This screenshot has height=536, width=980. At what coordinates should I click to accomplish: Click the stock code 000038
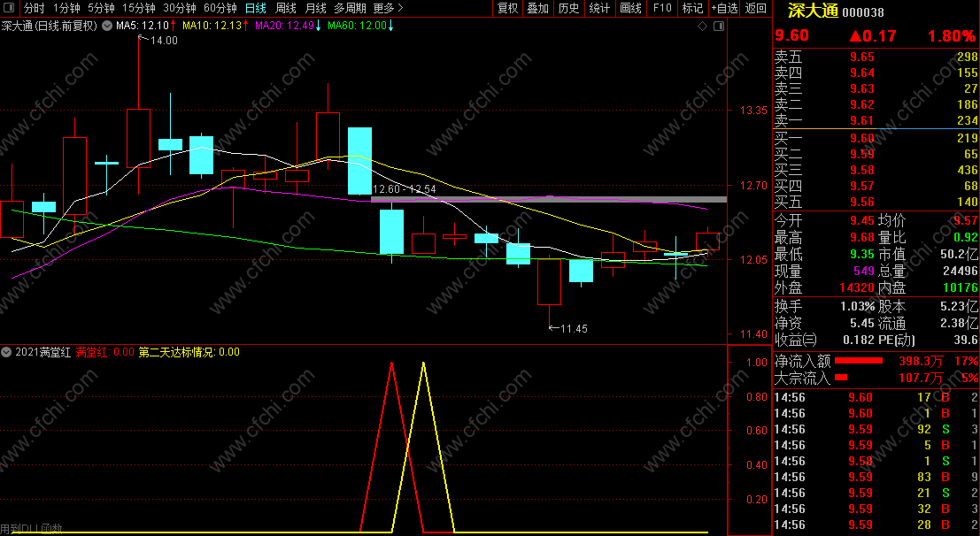click(863, 12)
